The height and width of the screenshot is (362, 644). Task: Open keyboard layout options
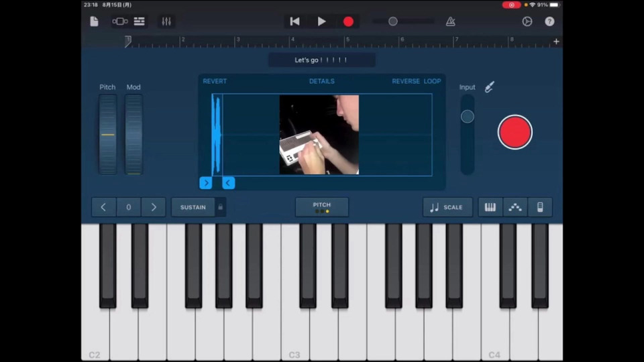pyautogui.click(x=490, y=207)
